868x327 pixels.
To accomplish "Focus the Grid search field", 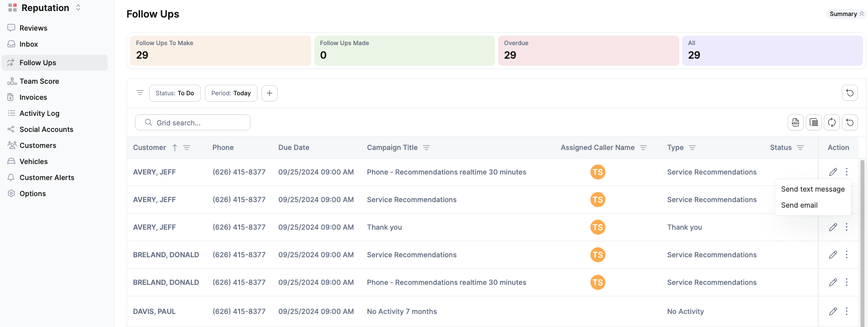I will coord(193,122).
